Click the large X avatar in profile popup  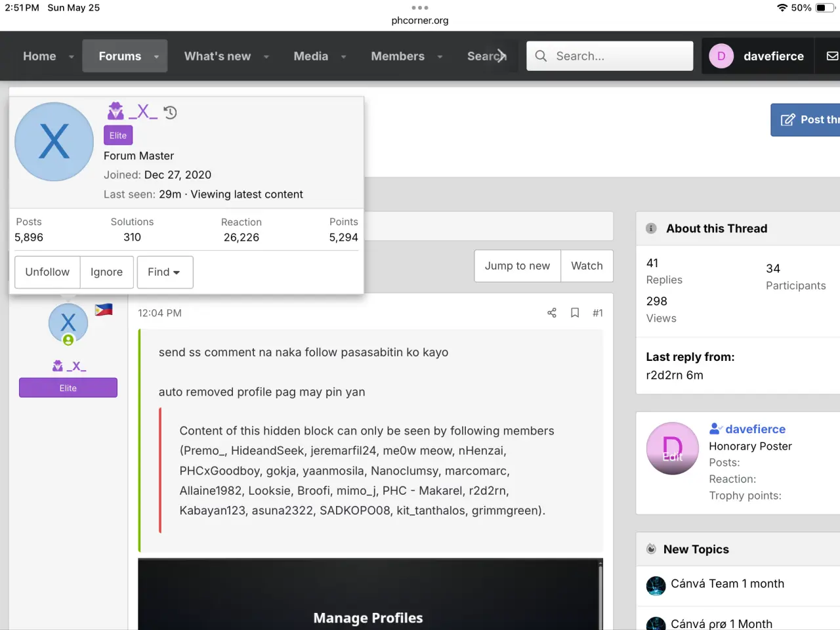(54, 142)
